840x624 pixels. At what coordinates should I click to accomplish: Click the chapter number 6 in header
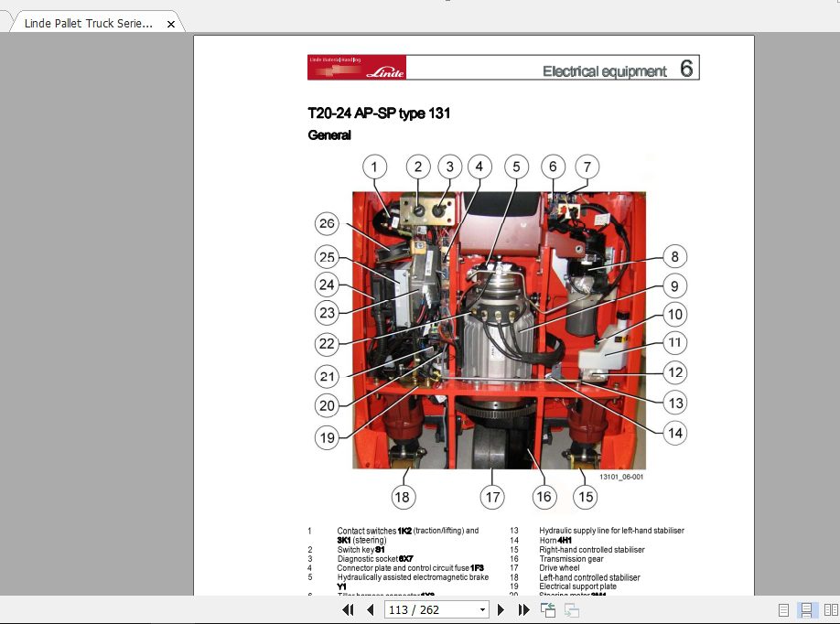click(x=686, y=68)
